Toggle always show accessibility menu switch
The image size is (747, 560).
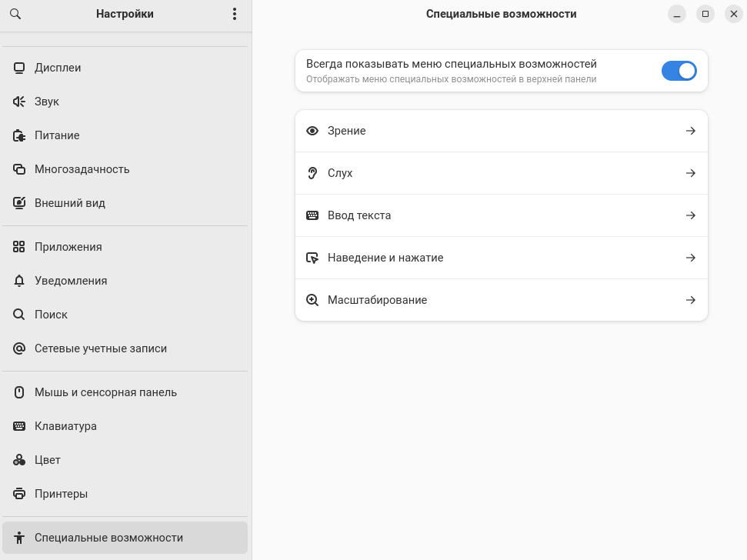coord(679,71)
